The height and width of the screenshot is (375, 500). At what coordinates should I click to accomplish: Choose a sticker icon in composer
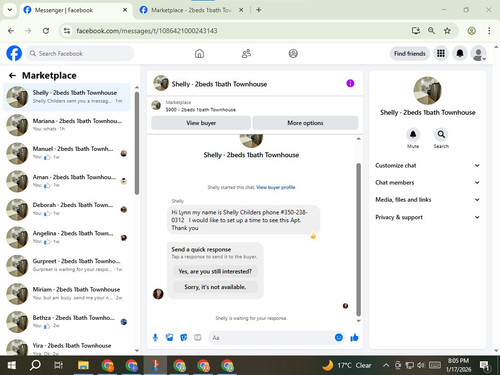point(184,338)
